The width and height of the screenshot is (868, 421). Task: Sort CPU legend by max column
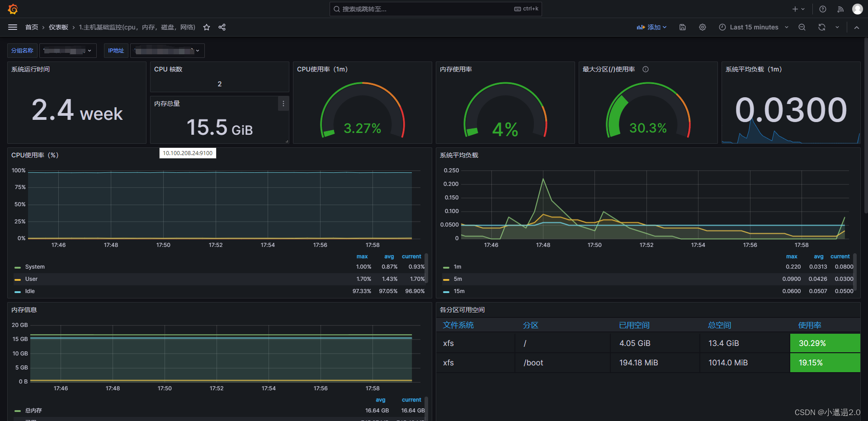click(362, 256)
